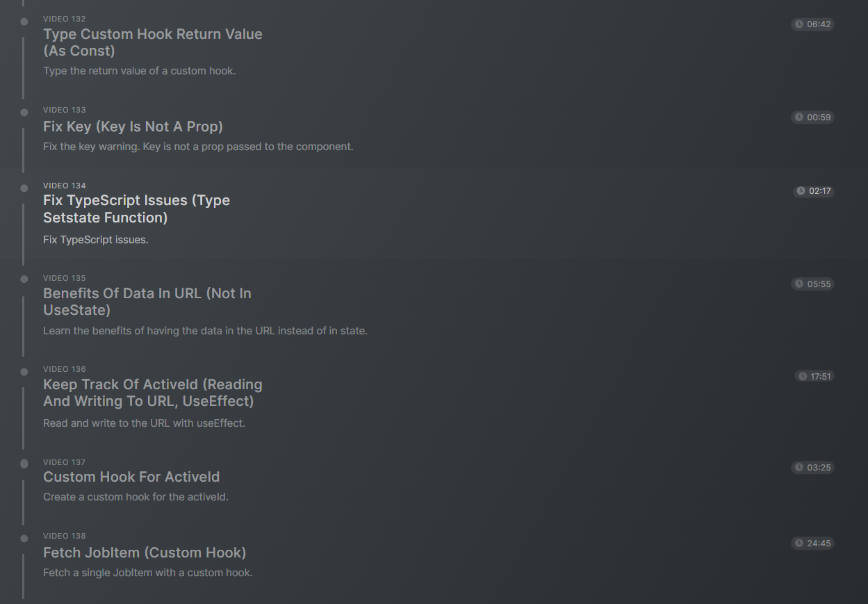Select the timeline dot for Video 136
Viewport: 868px width, 604px height.
pyautogui.click(x=24, y=372)
